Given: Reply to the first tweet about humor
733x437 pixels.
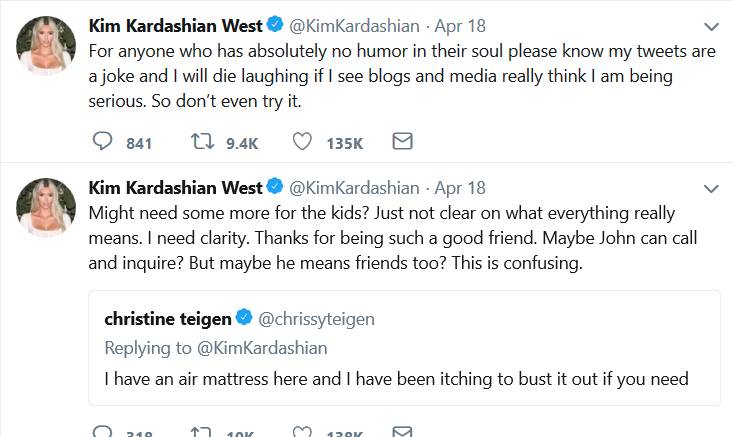Looking at the screenshot, I should tap(102, 143).
